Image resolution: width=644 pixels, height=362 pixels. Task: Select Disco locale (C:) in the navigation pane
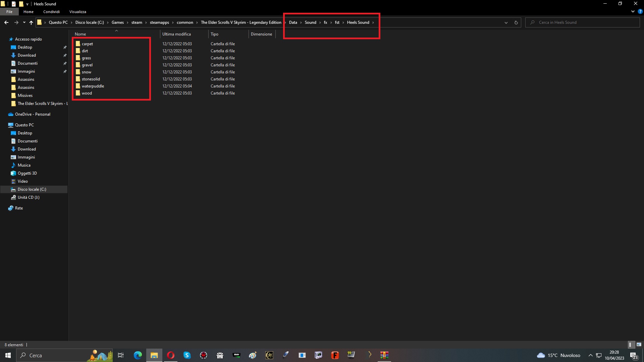click(x=32, y=189)
